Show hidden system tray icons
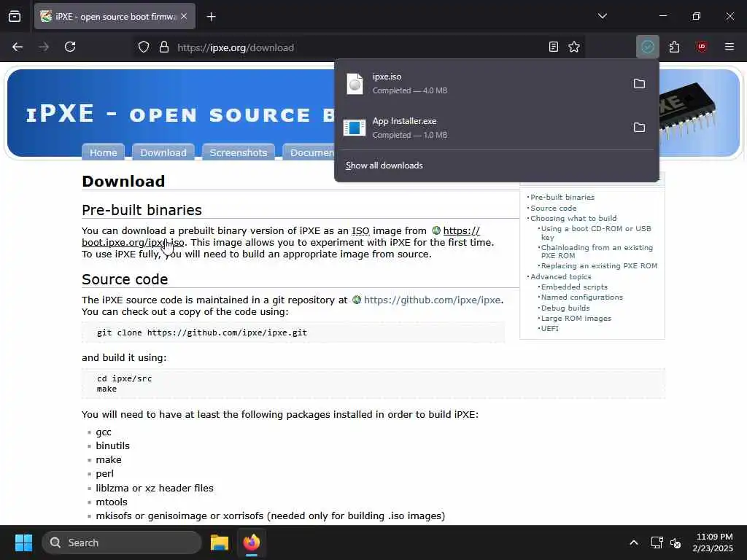The width and height of the screenshot is (747, 560). 634,542
